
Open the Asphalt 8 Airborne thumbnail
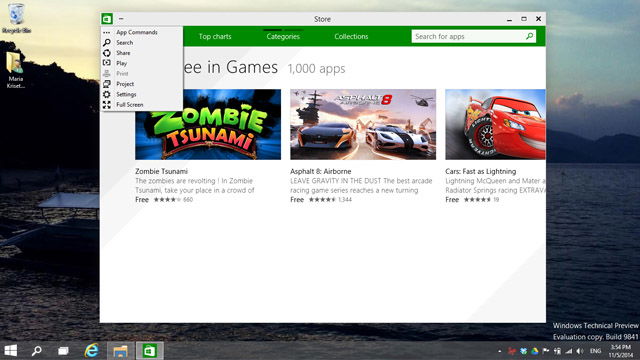[363, 124]
